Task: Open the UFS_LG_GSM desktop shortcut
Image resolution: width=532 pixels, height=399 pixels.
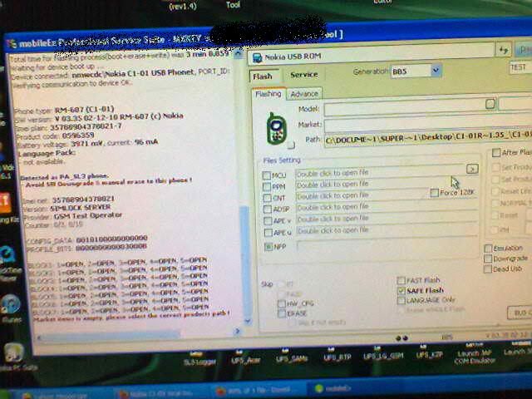Action: point(383,353)
